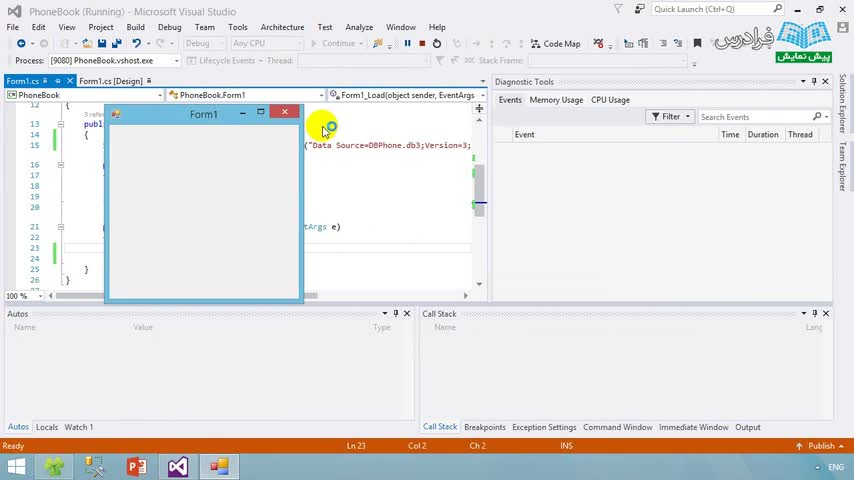
Task: Open PowerPoint from the taskbar
Action: point(136,467)
